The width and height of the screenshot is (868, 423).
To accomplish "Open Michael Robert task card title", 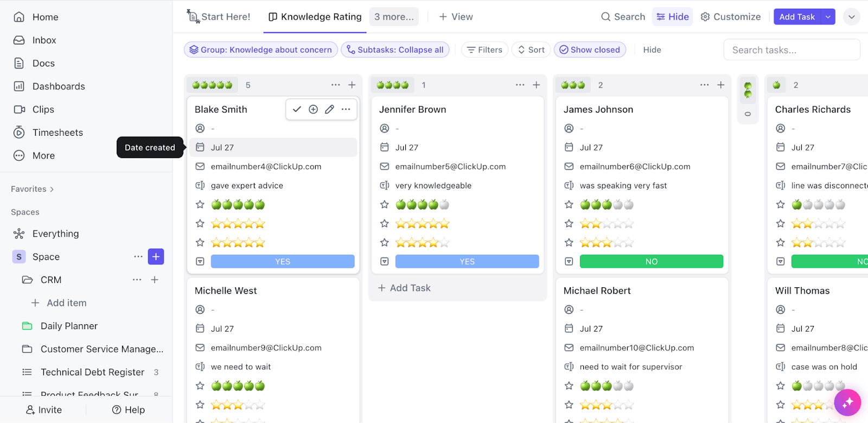I will point(597,291).
